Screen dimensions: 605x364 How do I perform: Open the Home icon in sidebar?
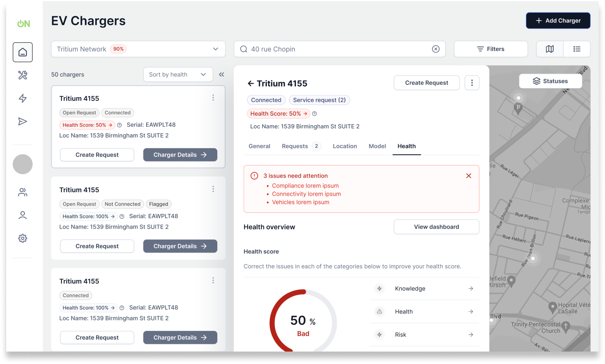coord(23,52)
